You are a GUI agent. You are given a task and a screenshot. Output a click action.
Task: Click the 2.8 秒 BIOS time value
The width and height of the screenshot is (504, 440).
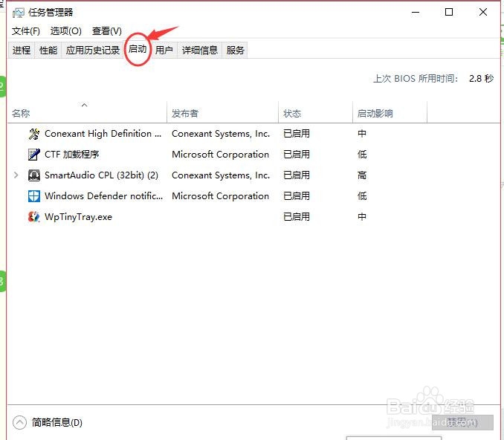pos(481,79)
